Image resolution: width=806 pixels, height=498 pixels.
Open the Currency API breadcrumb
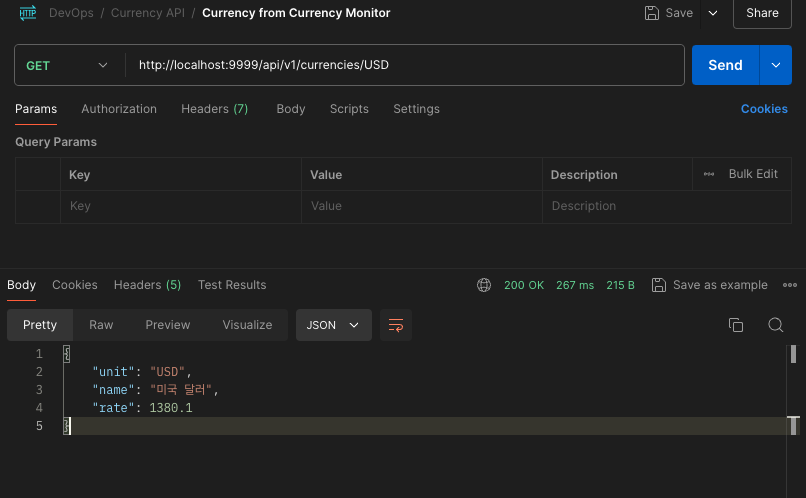point(148,13)
